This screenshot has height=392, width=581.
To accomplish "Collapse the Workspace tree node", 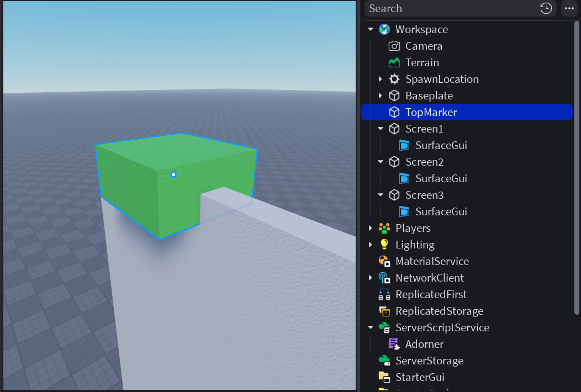I will coord(371,29).
